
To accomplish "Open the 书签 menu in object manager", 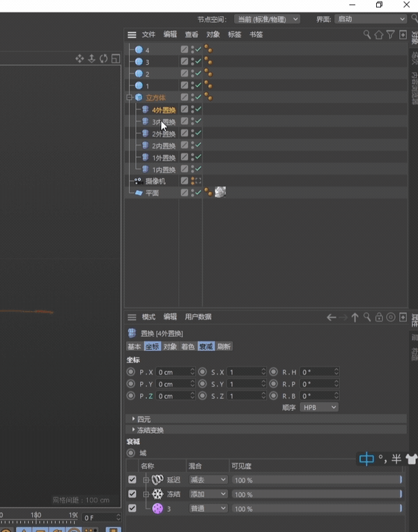I will pyautogui.click(x=256, y=35).
